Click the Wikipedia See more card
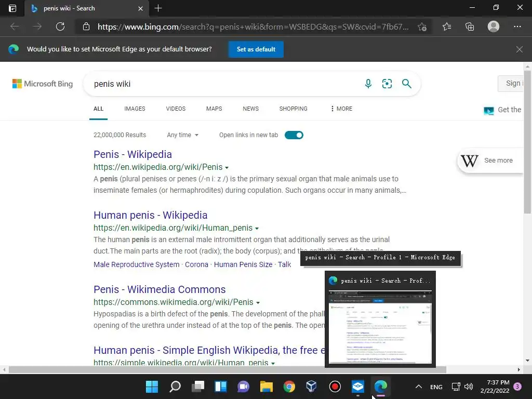The image size is (532, 399). (490, 161)
